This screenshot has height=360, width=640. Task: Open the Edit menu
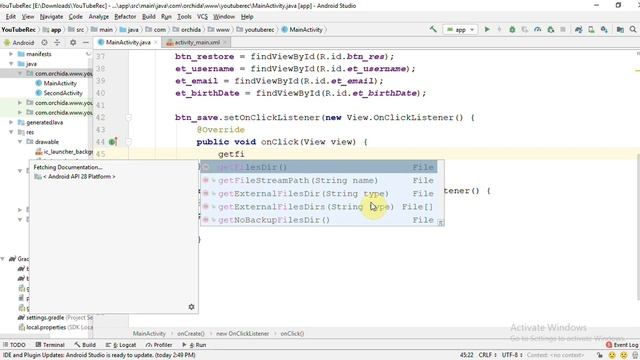[x=11, y=17]
